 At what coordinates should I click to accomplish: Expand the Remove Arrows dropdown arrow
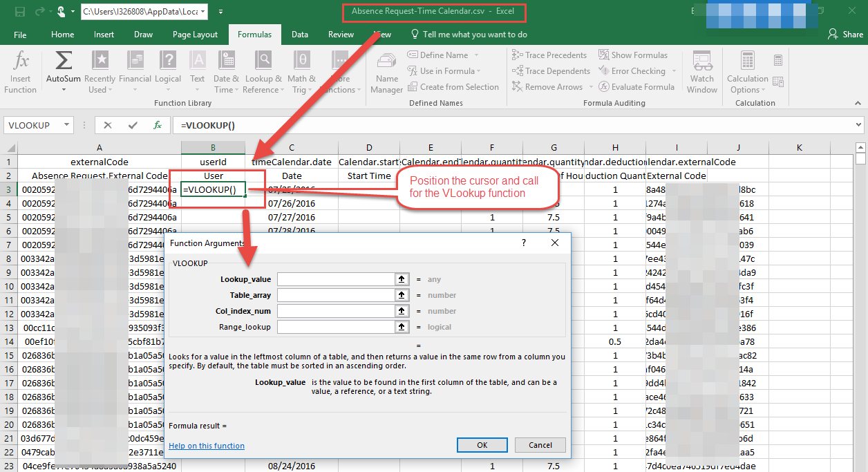click(591, 87)
